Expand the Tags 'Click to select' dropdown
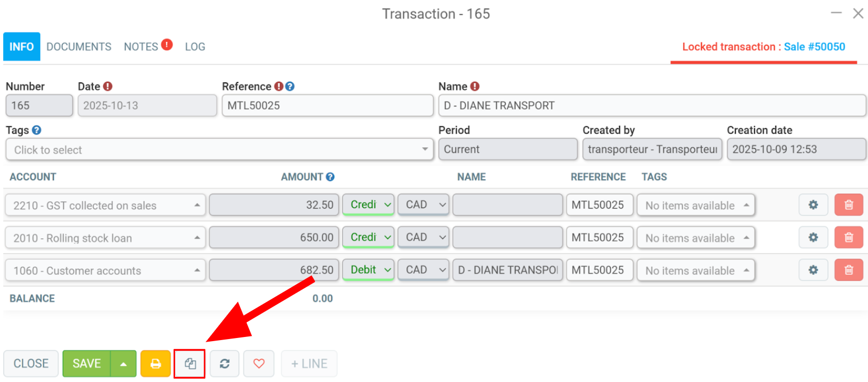Image resolution: width=868 pixels, height=382 pixels. tap(219, 150)
